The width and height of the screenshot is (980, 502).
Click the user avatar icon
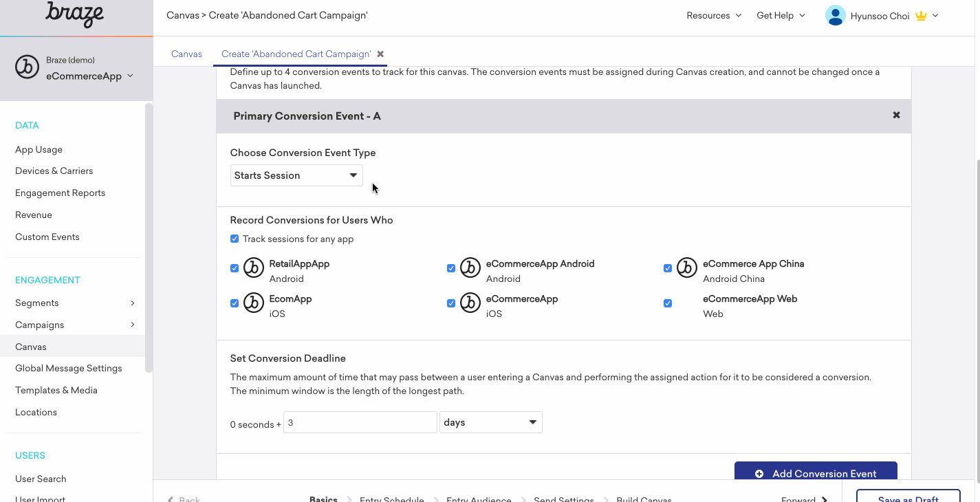coord(835,15)
